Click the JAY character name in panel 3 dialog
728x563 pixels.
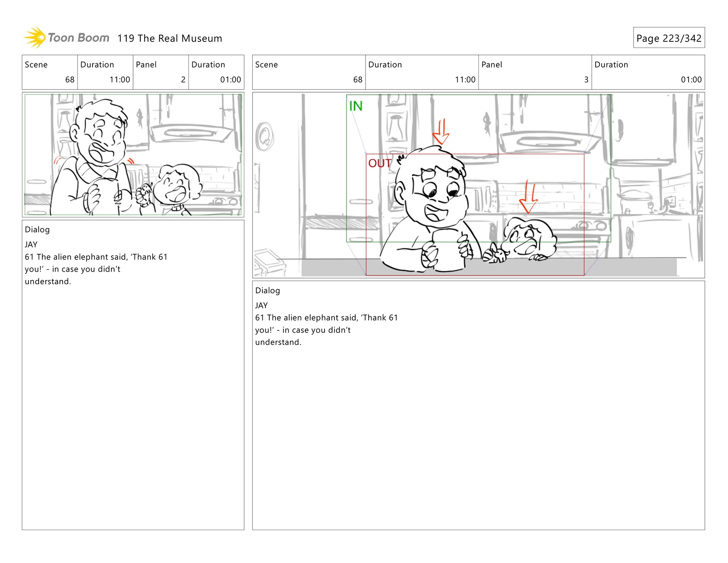261,305
